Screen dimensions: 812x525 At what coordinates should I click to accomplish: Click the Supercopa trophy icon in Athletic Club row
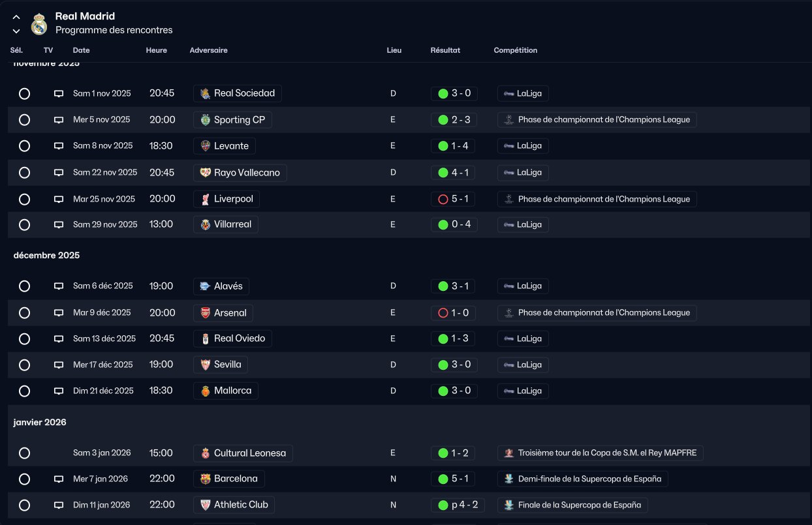[508, 505]
